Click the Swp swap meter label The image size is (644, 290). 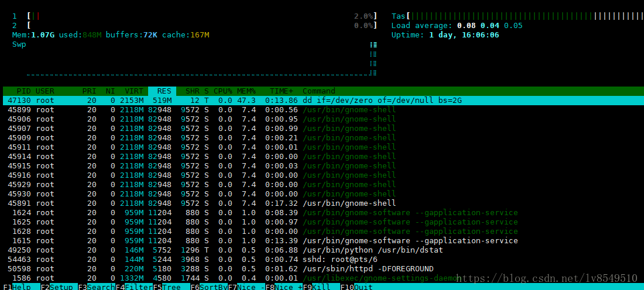19,44
